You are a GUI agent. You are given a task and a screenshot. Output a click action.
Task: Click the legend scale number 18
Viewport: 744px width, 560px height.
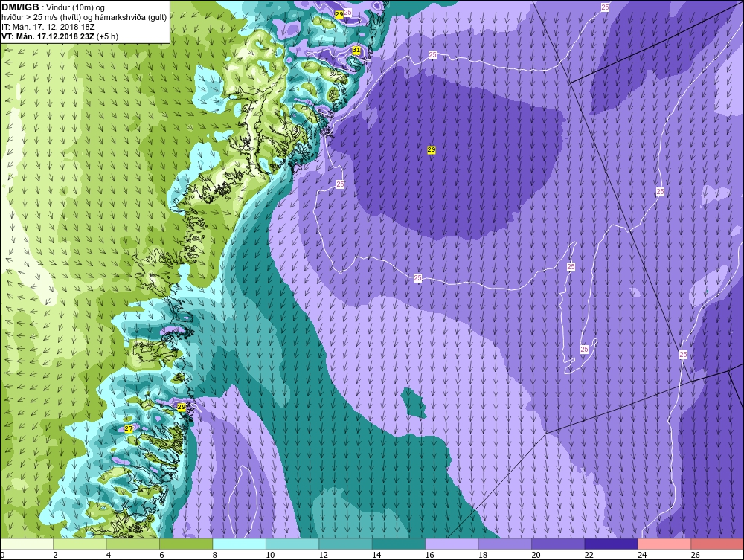point(483,556)
